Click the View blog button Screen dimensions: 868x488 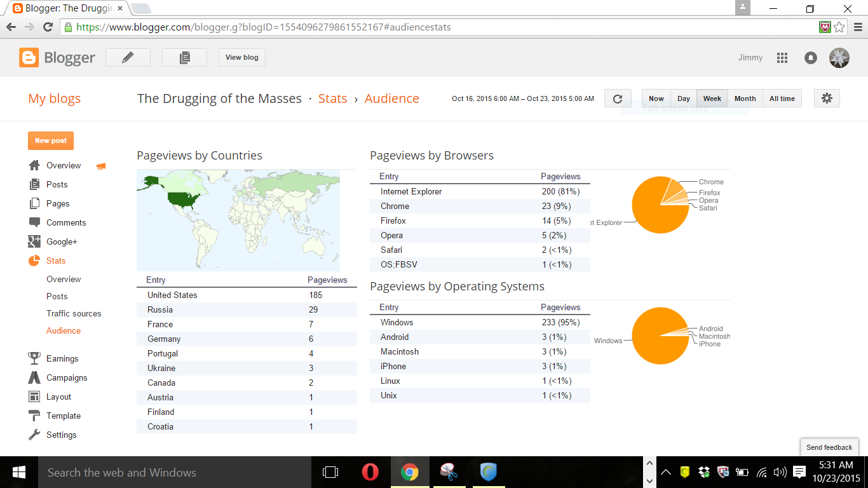point(242,57)
